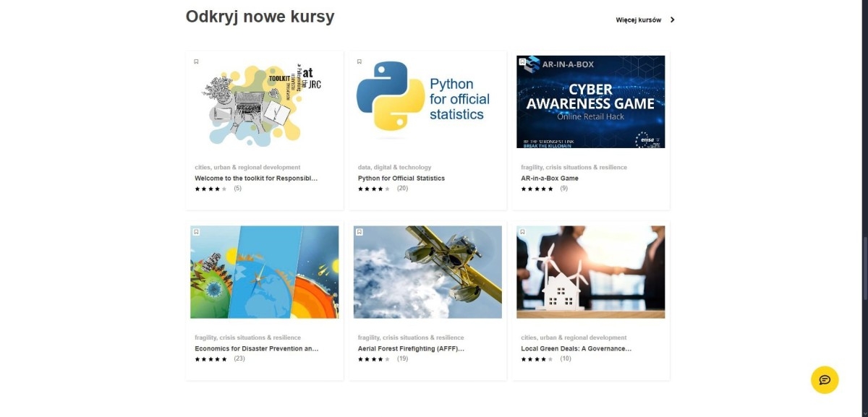This screenshot has width=868, height=417.
Task: Toggle bookmark on Local Green Deals card
Action: [523, 232]
